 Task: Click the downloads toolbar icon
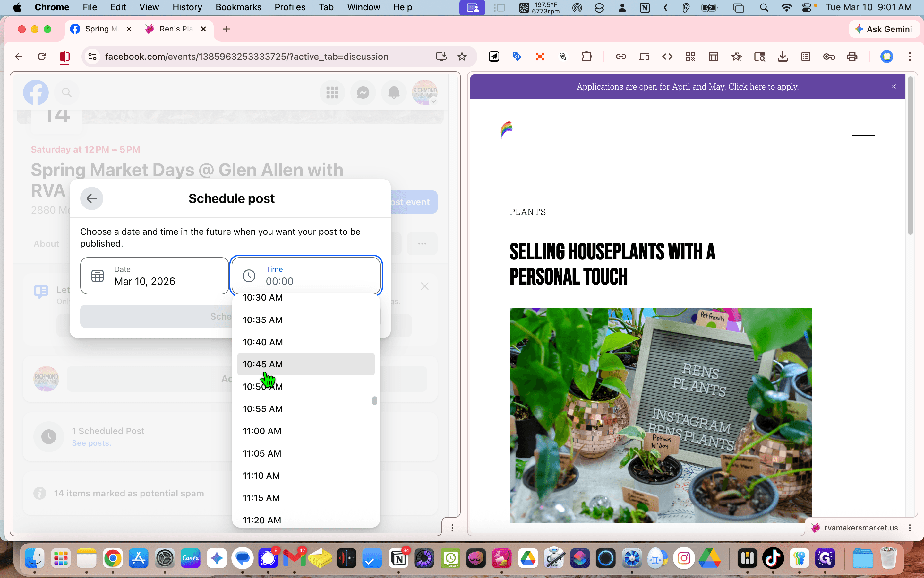pyautogui.click(x=783, y=57)
